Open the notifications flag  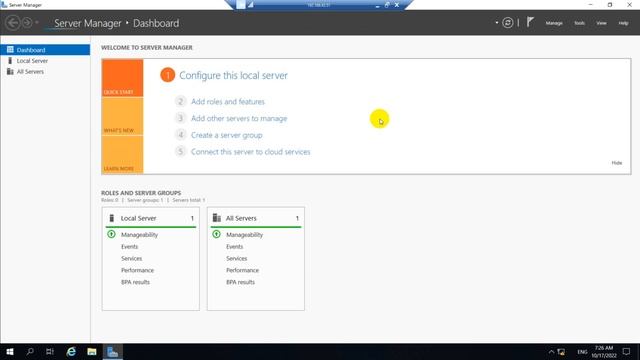[530, 22]
